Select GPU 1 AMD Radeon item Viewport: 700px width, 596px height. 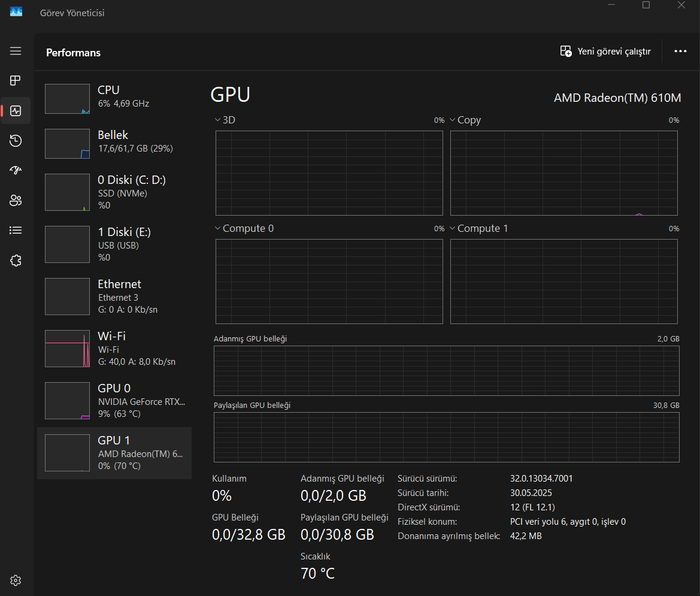(x=115, y=453)
